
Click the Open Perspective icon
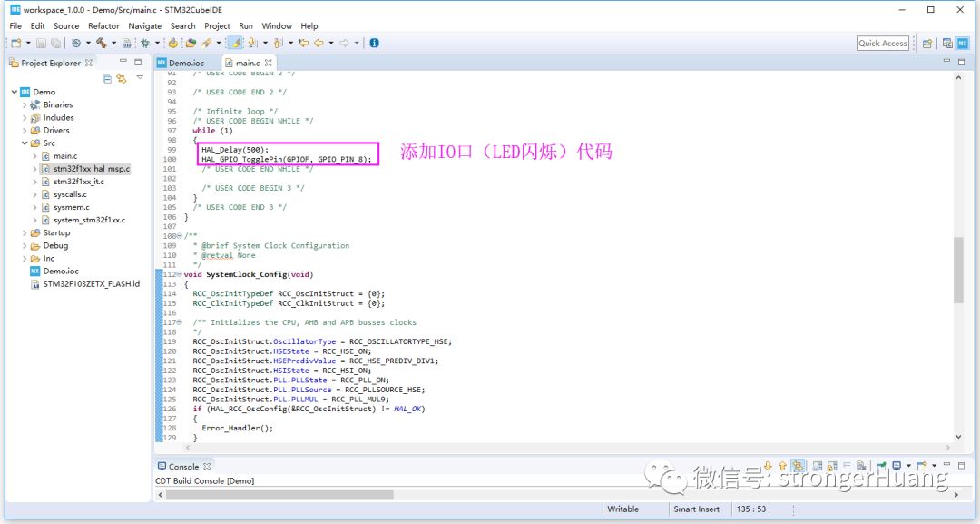tap(927, 44)
